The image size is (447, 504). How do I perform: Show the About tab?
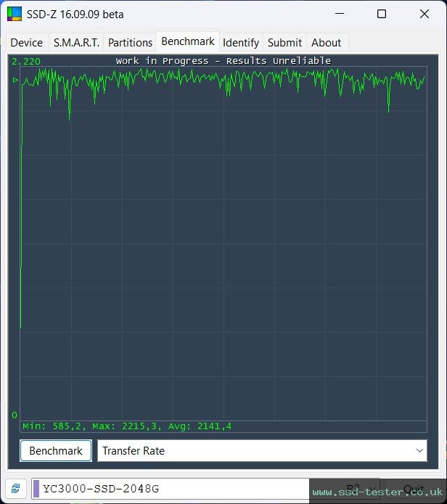(x=326, y=43)
